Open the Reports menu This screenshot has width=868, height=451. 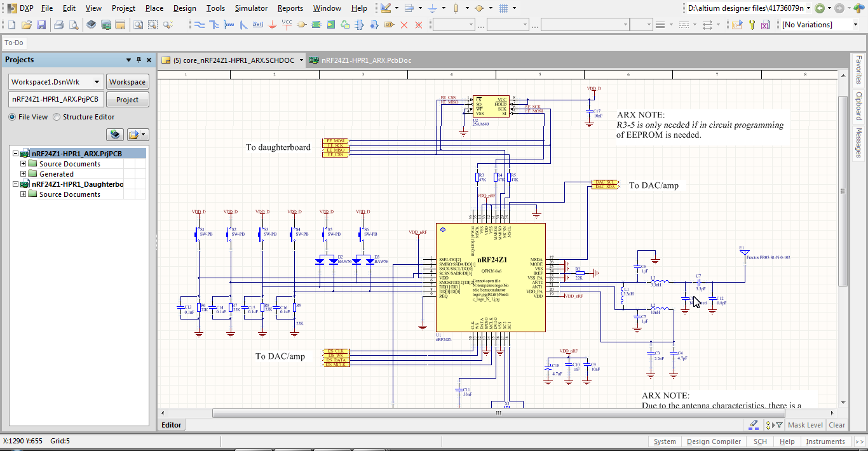point(290,8)
